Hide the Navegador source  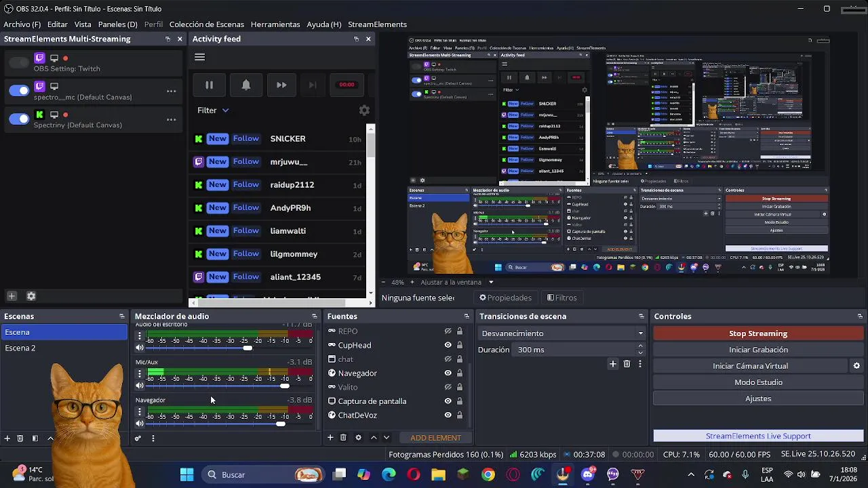click(x=448, y=373)
